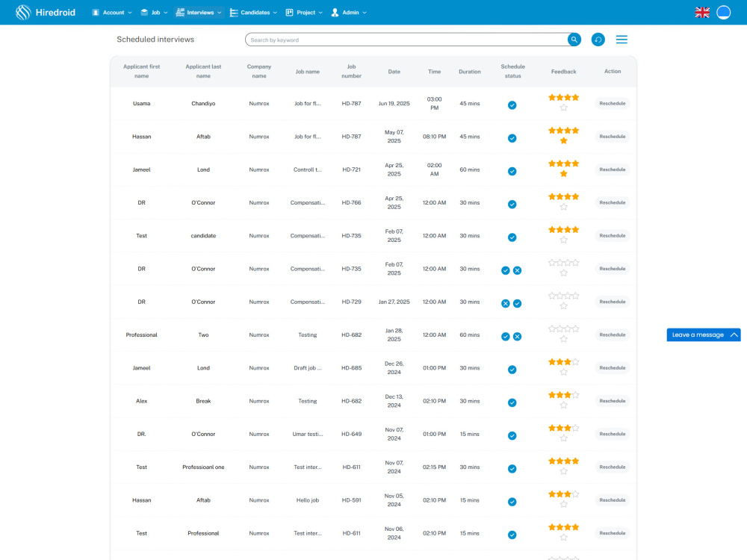Open the Interviews menu
747x560 pixels.
click(199, 13)
